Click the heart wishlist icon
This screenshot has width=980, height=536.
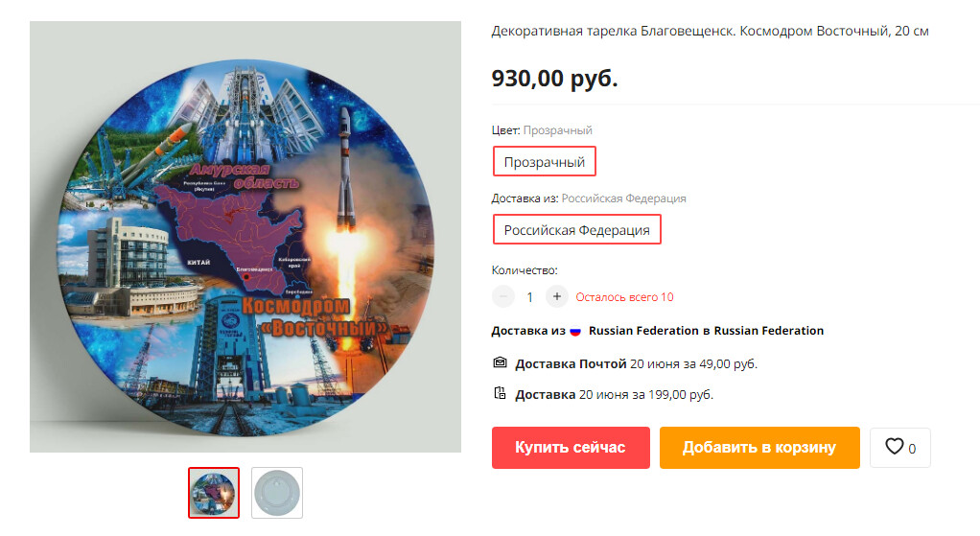[x=895, y=446]
